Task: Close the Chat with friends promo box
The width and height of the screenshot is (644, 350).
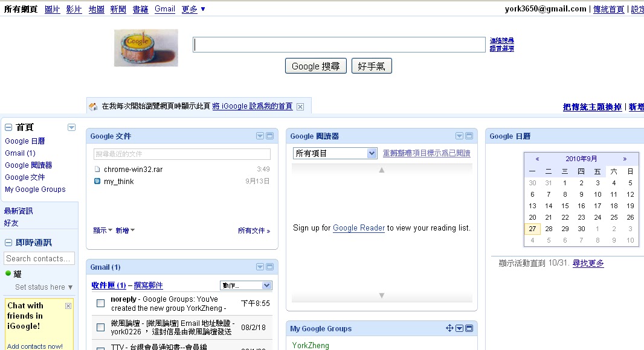Action: click(x=68, y=306)
